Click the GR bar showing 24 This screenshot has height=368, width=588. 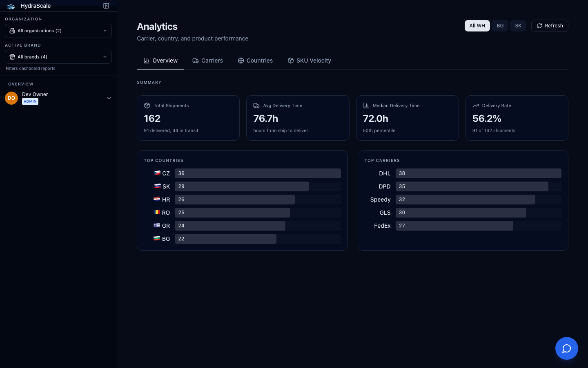pyautogui.click(x=230, y=226)
